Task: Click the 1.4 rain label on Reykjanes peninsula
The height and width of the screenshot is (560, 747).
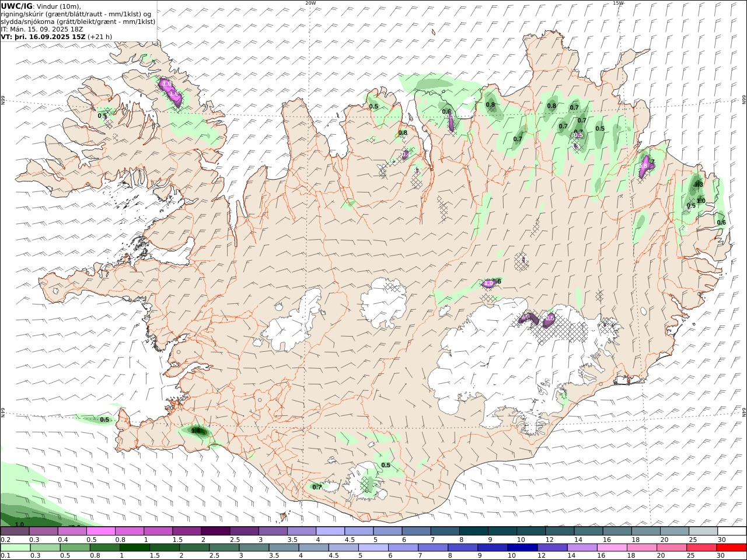Action: click(196, 430)
